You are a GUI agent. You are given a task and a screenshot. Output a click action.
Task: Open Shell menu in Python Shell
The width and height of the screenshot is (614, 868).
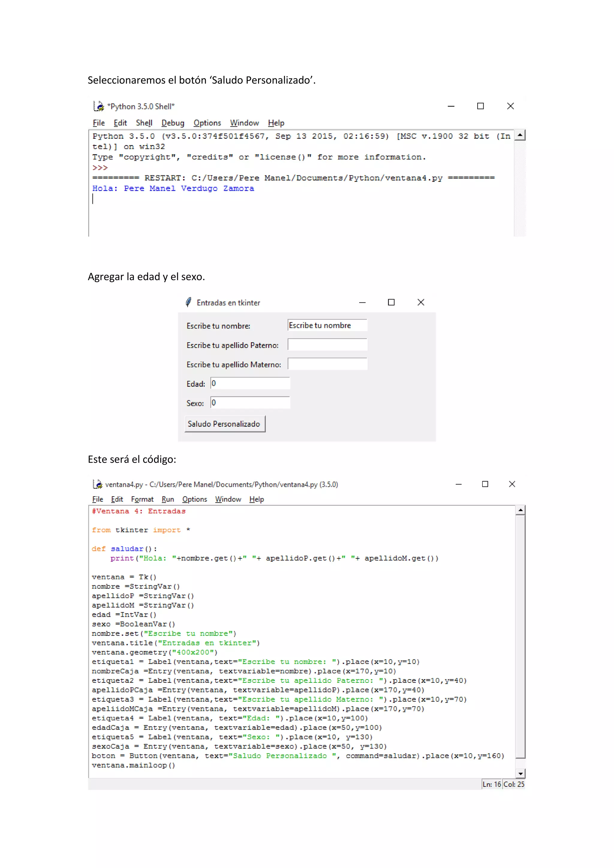tap(144, 123)
